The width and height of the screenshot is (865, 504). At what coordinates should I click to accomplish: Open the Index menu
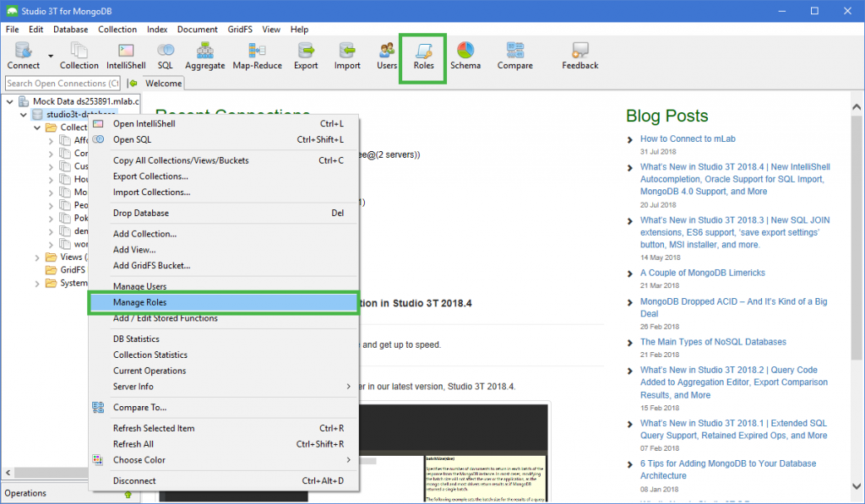[x=156, y=30]
